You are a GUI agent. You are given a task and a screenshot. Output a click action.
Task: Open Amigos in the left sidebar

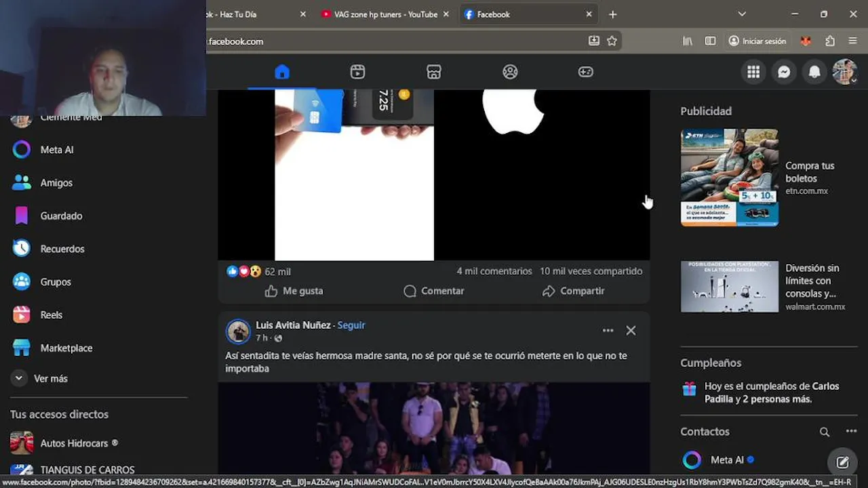100,183
